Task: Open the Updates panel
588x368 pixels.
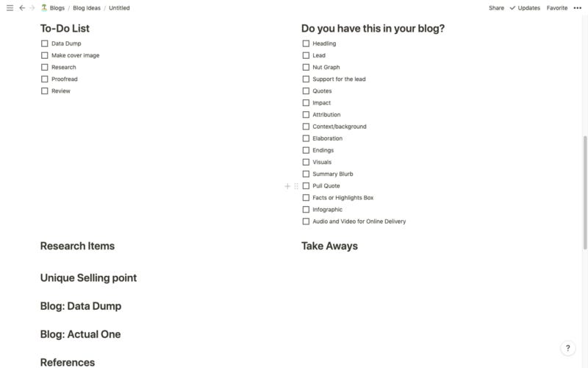Action: tap(526, 8)
